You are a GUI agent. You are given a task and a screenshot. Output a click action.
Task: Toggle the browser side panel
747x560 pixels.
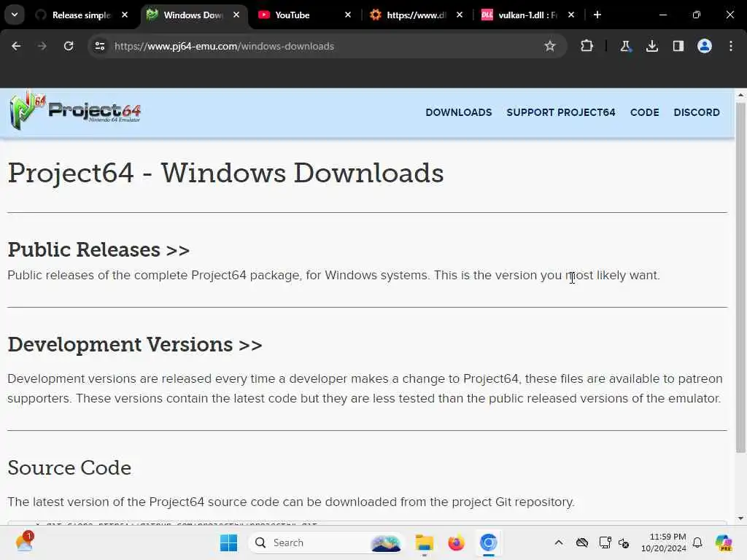(x=678, y=46)
